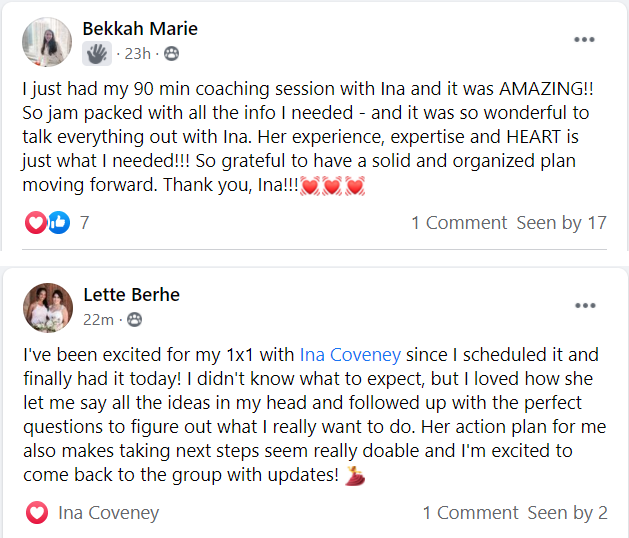The width and height of the screenshot is (629, 538).
Task: Open the 23h timestamp on Bekkah's post
Action: pyautogui.click(x=137, y=54)
